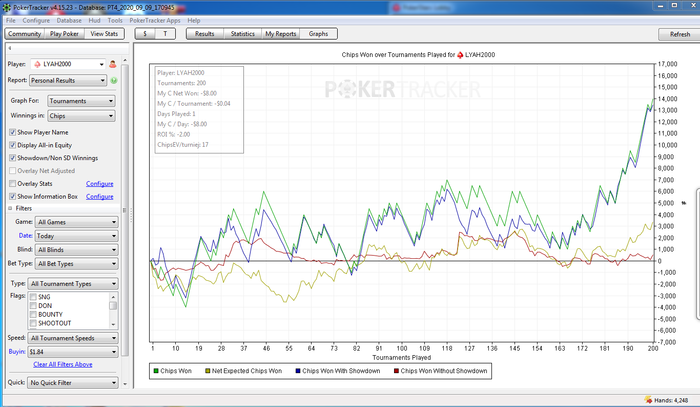Enable the Overlay Stats checkbox
Screen dimensions: 700x407
pyautogui.click(x=12, y=183)
